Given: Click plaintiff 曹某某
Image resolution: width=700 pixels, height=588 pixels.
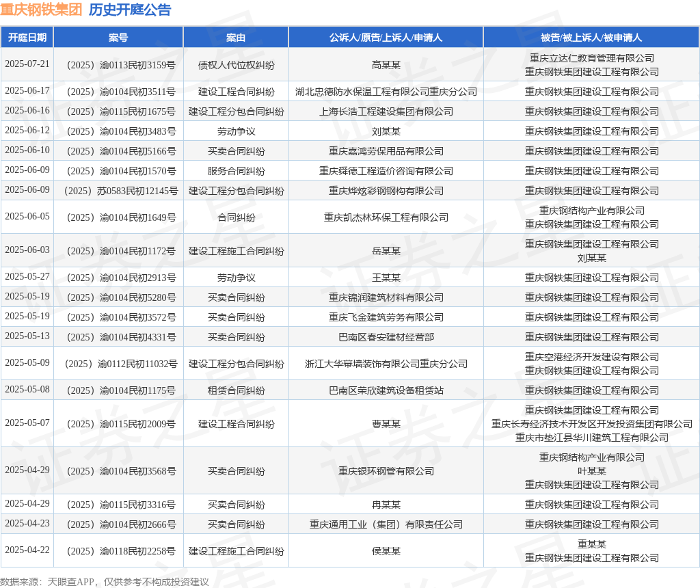Looking at the screenshot, I should [x=386, y=424].
